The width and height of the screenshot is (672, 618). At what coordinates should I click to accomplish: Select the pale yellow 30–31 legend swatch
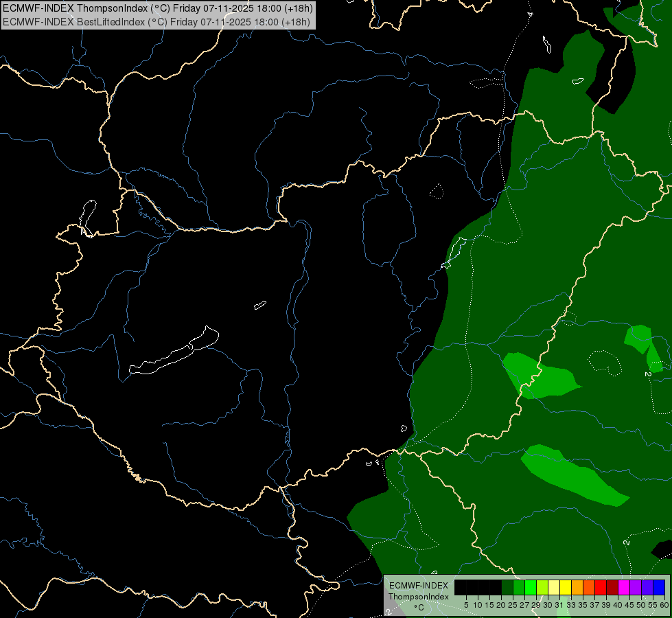[x=554, y=587]
